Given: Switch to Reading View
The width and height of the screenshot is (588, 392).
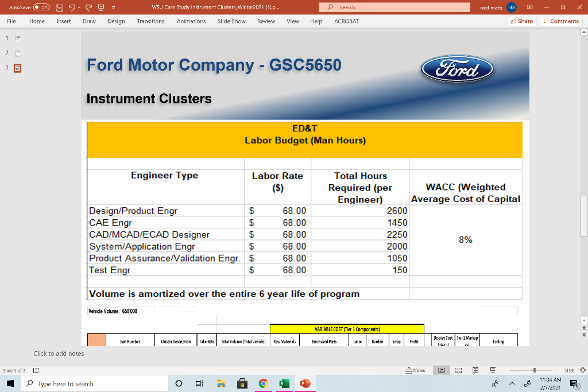Looking at the screenshot, I should 475,370.
